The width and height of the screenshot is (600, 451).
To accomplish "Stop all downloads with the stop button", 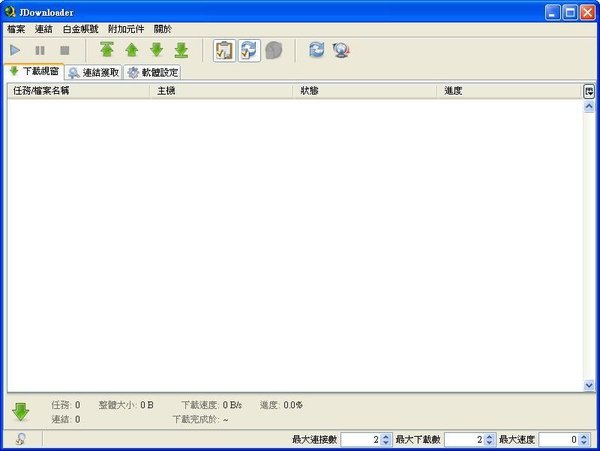I will (x=65, y=50).
